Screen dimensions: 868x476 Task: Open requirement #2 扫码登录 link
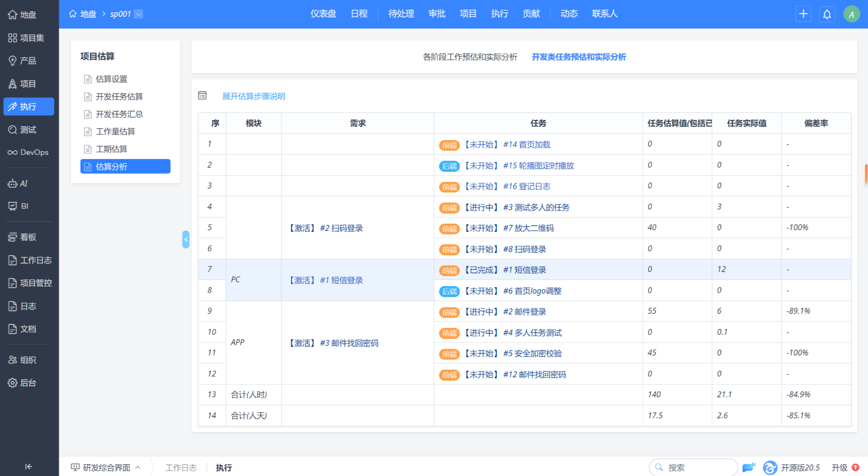(341, 228)
